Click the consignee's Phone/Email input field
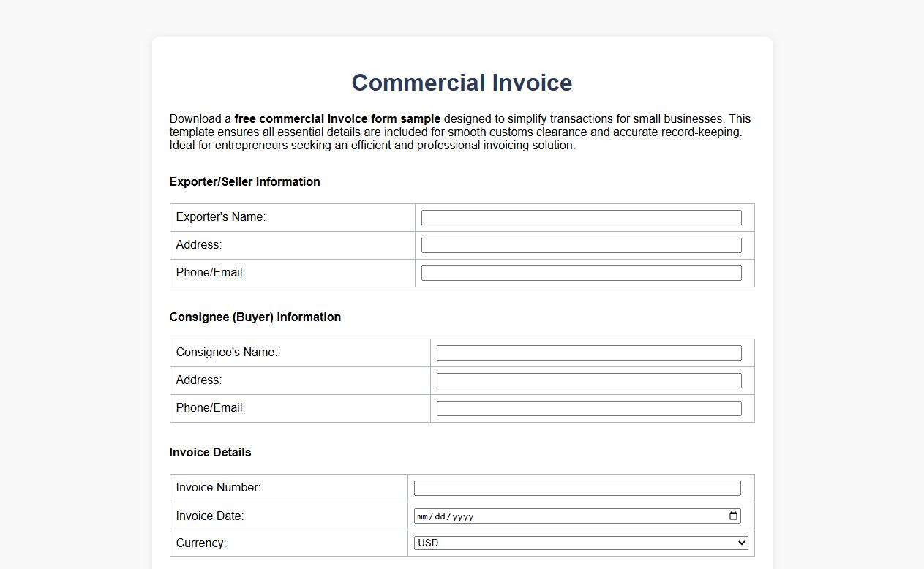This screenshot has height=569, width=924. (587, 407)
